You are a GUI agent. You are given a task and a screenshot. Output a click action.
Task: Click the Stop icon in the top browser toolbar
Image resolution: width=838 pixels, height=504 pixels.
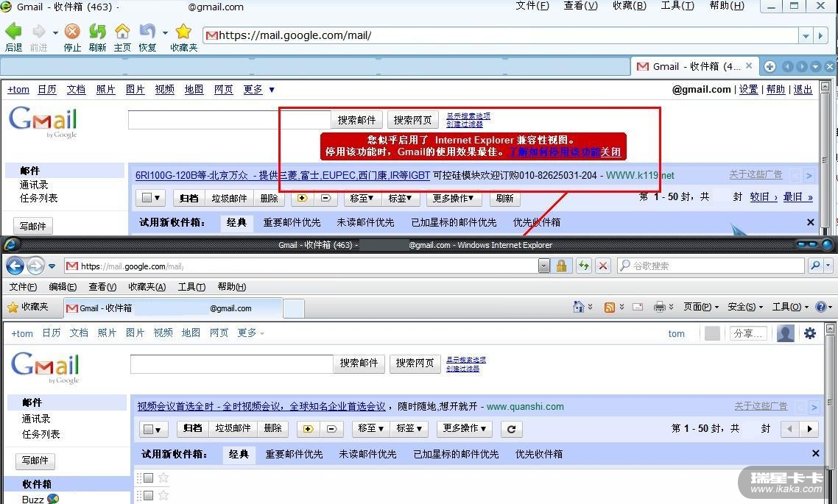point(72,32)
